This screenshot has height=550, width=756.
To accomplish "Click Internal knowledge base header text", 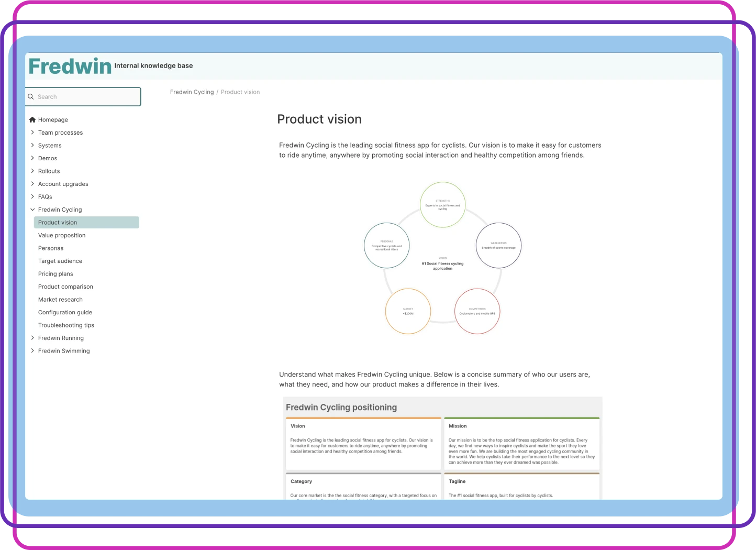I will pyautogui.click(x=153, y=66).
